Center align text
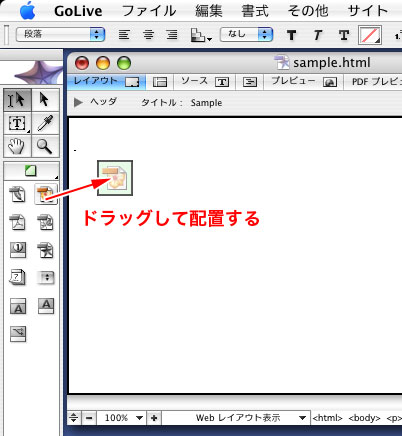The height and width of the screenshot is (436, 402). (148, 35)
